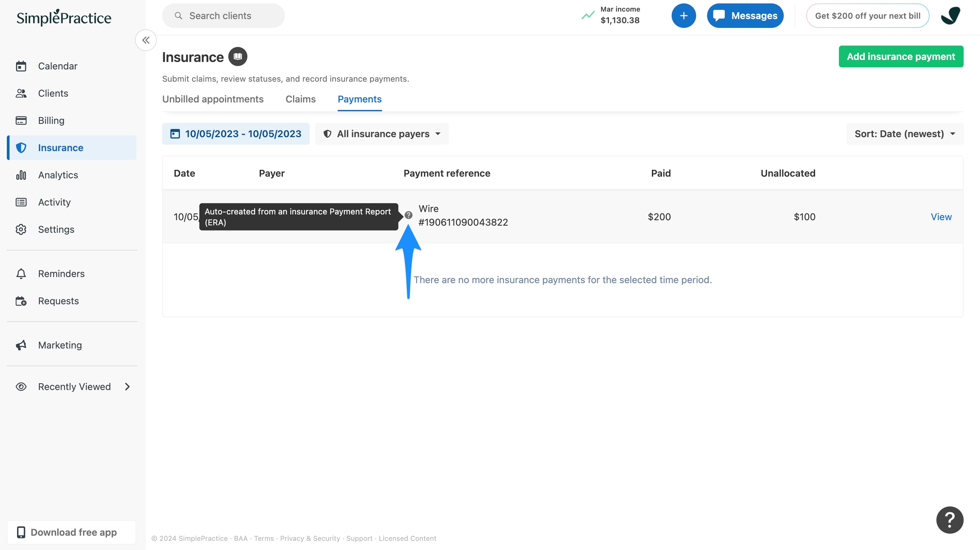This screenshot has width=980, height=550.
Task: Select the Clients icon in the sidebar
Action: (53, 93)
